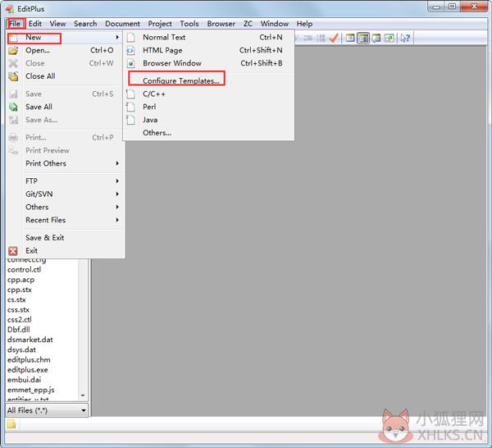Expand the Git/SVN submenu
The image size is (492, 448).
[x=117, y=194]
